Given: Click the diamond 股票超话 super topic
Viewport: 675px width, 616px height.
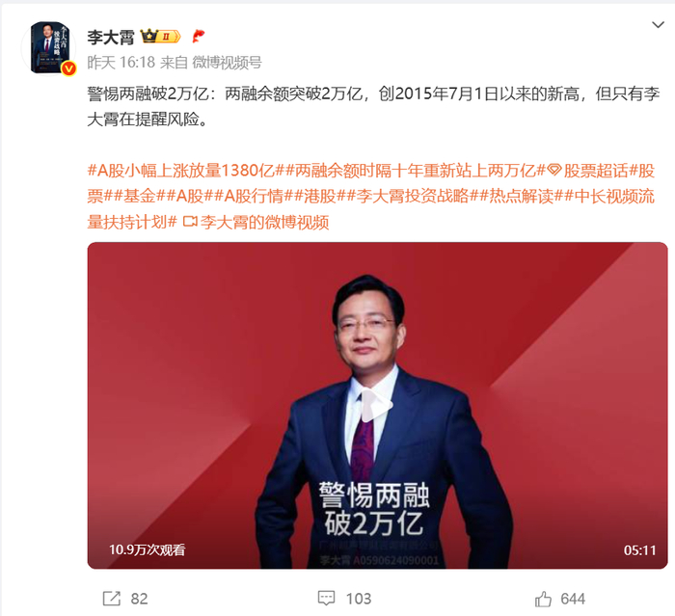Looking at the screenshot, I should 591,171.
